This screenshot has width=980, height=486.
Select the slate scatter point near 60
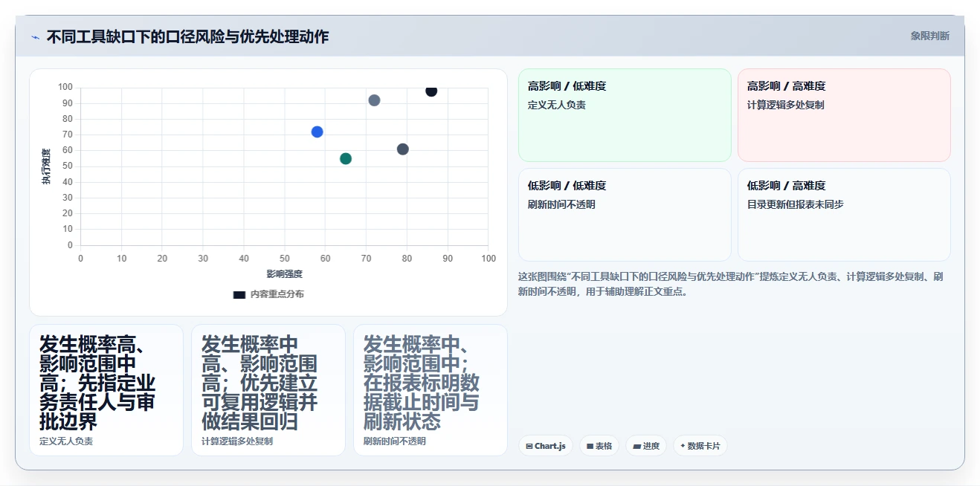[x=403, y=149]
